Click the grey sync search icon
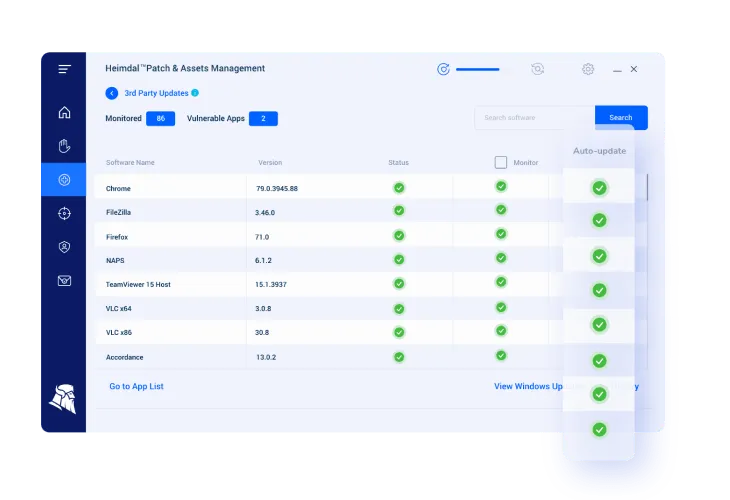 pyautogui.click(x=537, y=69)
